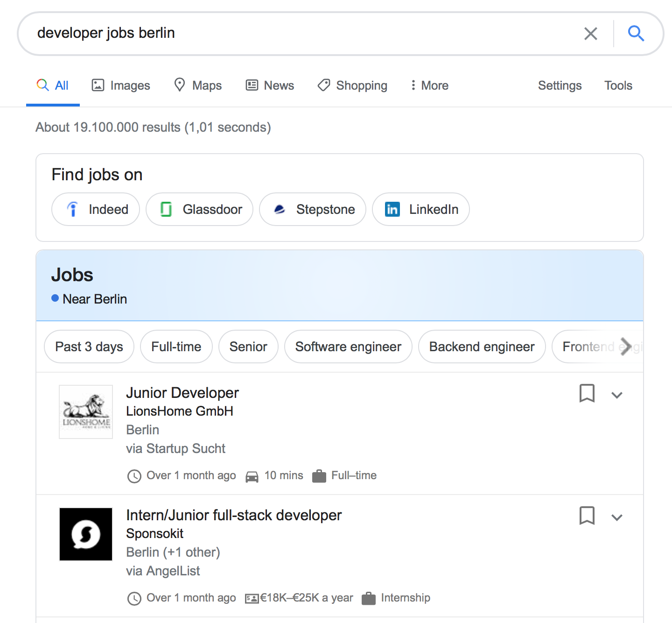Viewport: 672px width, 623px height.
Task: Click the Jobs heading
Action: 72,275
